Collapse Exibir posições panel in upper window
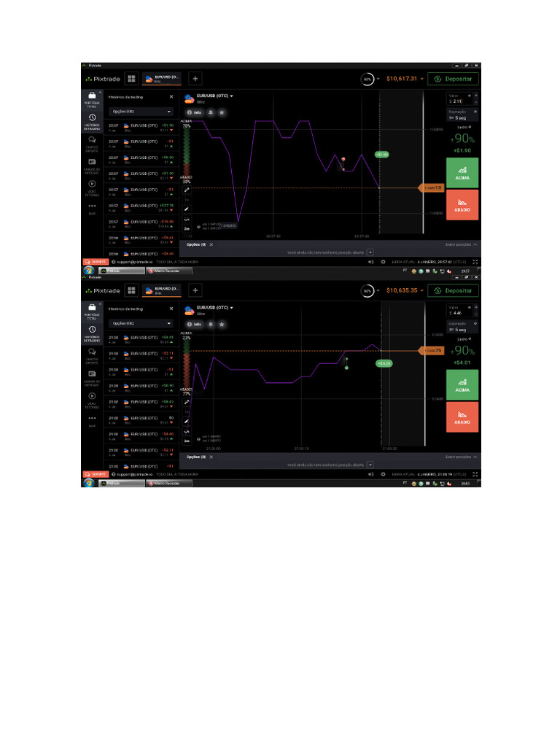The height and width of the screenshot is (747, 560). click(x=461, y=244)
